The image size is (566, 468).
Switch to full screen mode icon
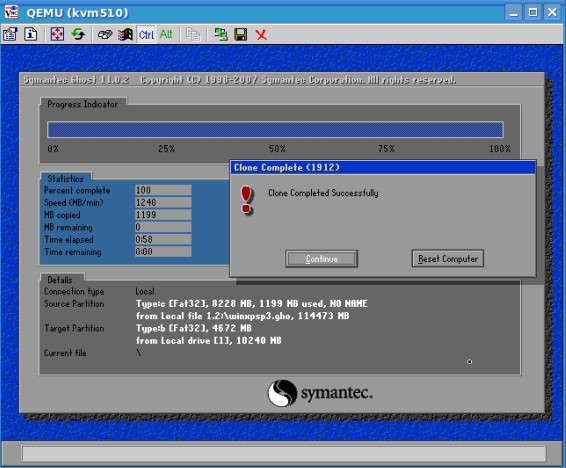click(x=57, y=35)
